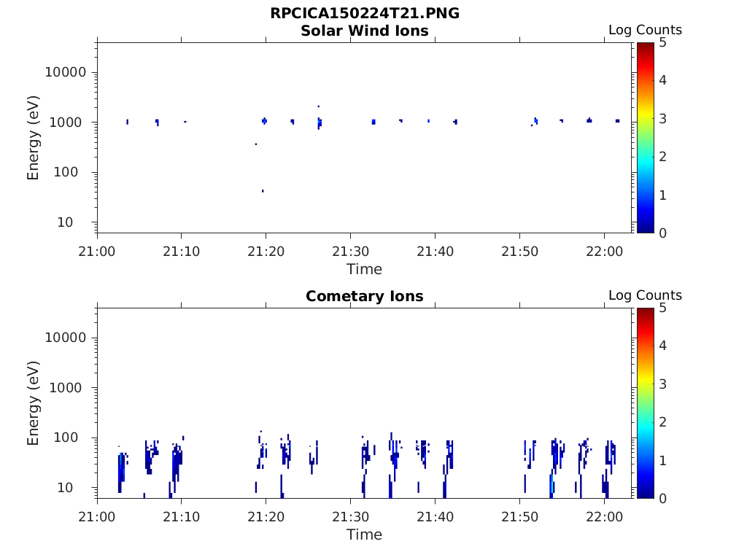Viewport: 747px width, 560px height.
Task: Click the 21:50 tick label on bottom plot
Action: coord(519,516)
